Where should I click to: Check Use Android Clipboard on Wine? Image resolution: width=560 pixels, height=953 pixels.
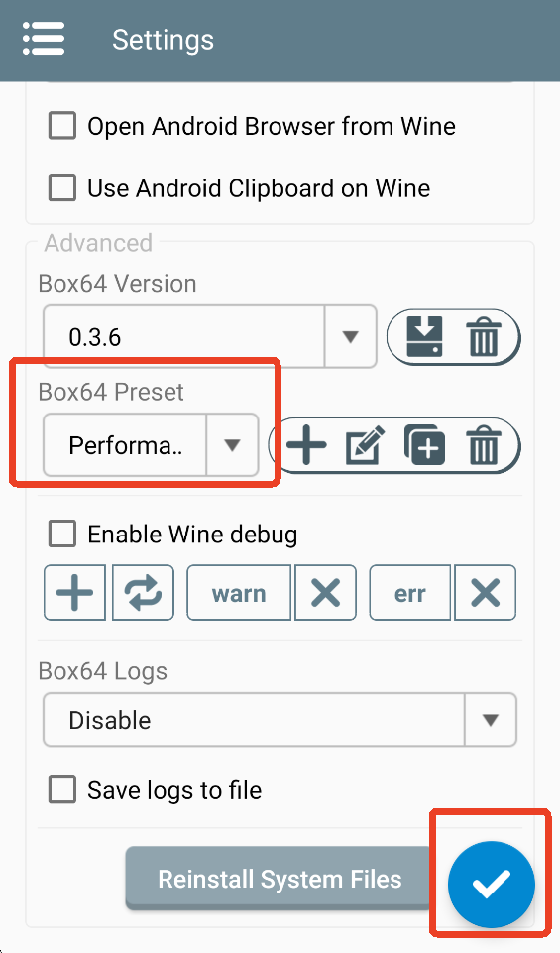[62, 187]
